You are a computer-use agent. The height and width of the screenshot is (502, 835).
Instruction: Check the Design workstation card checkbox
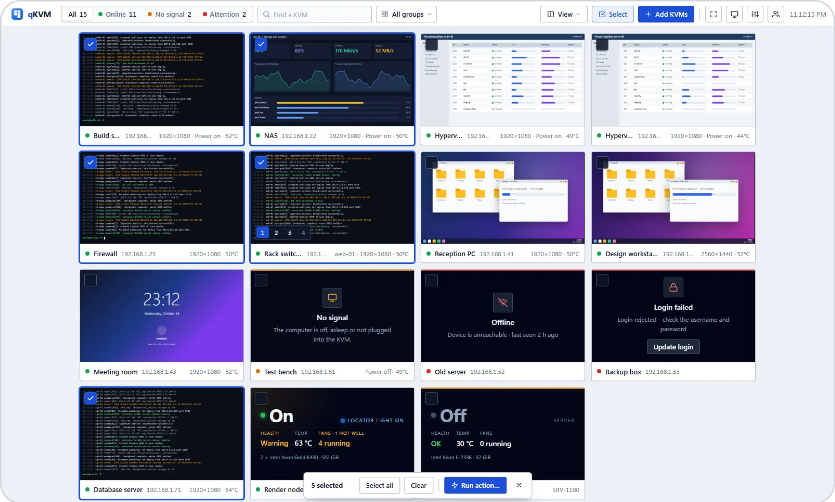(x=602, y=162)
